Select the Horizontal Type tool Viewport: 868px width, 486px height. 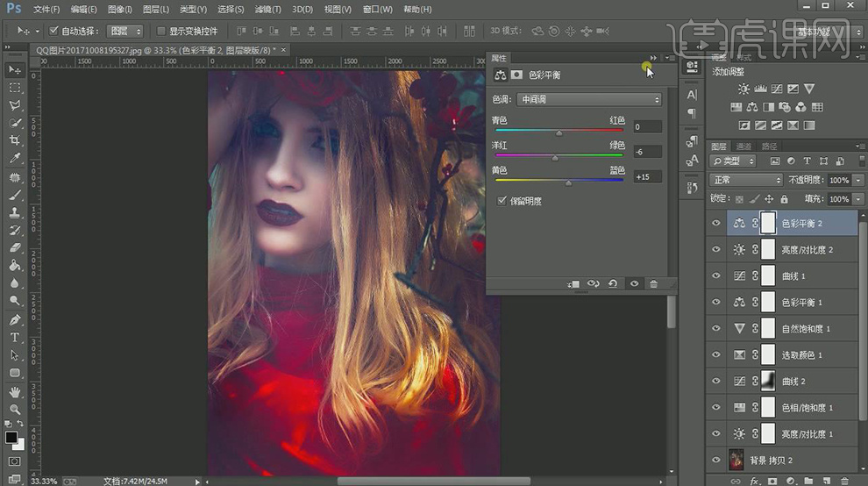[x=15, y=338]
